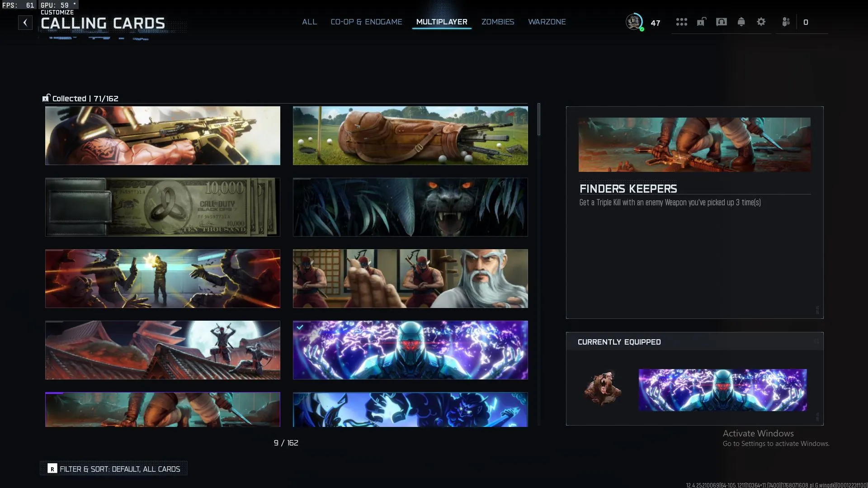Select the gold rifle calling card

coord(163,136)
